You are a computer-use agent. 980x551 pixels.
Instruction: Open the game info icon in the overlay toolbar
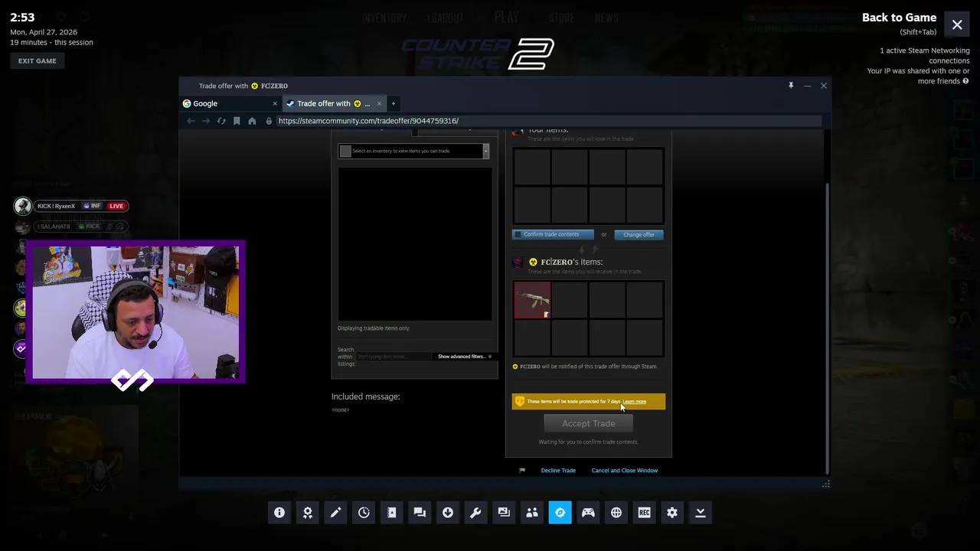pos(279,513)
